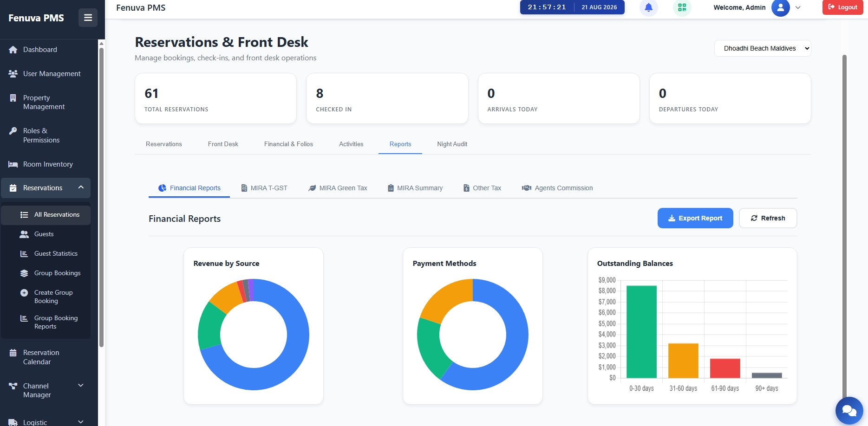Click the All Reservations list icon
The height and width of the screenshot is (426, 868).
click(24, 215)
